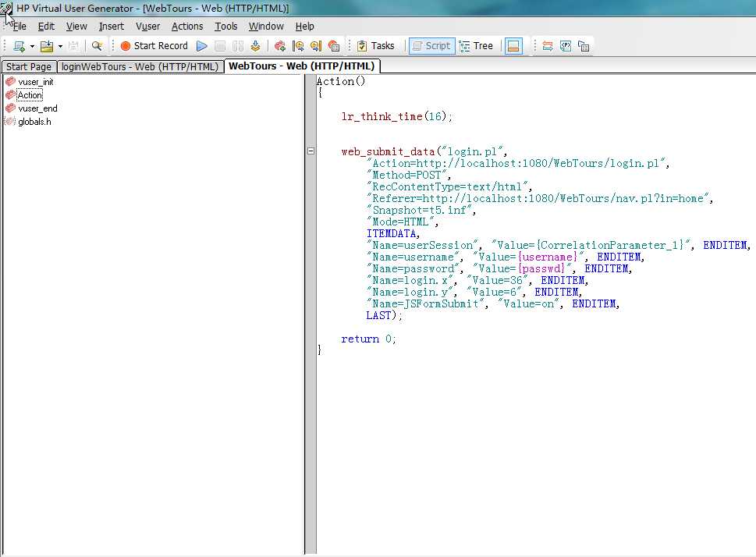Image resolution: width=756 pixels, height=557 pixels.
Task: Click the "Snapshot=t5.inf" line
Action: tap(421, 211)
